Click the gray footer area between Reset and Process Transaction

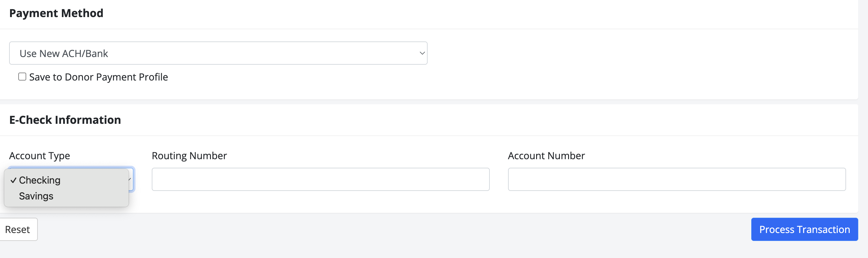tap(371, 233)
